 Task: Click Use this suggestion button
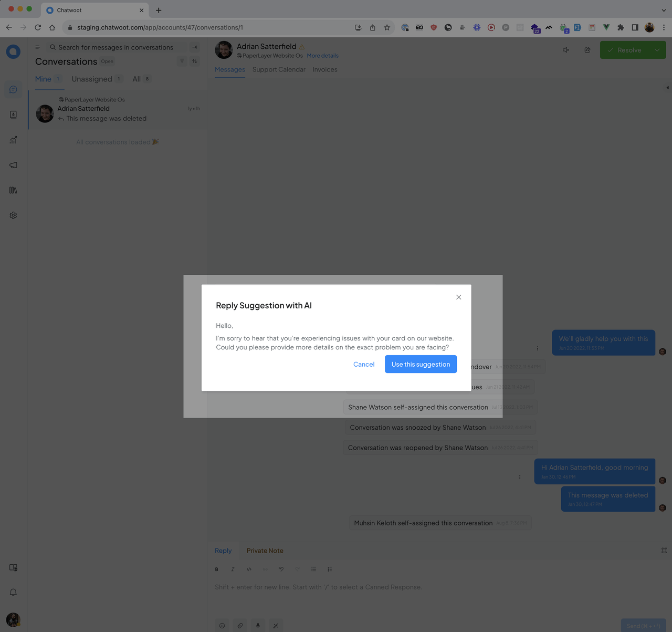tap(421, 364)
